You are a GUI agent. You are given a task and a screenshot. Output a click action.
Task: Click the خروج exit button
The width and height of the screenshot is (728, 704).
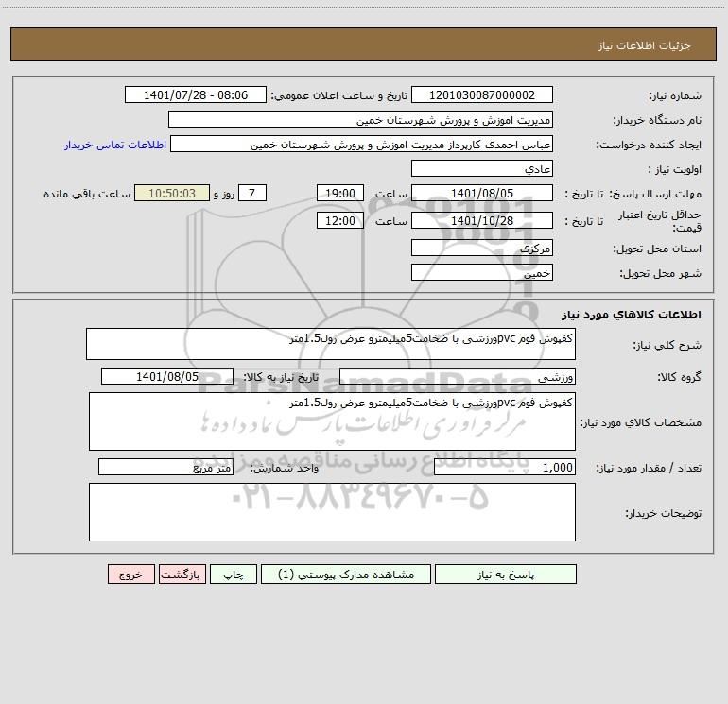pyautogui.click(x=130, y=574)
